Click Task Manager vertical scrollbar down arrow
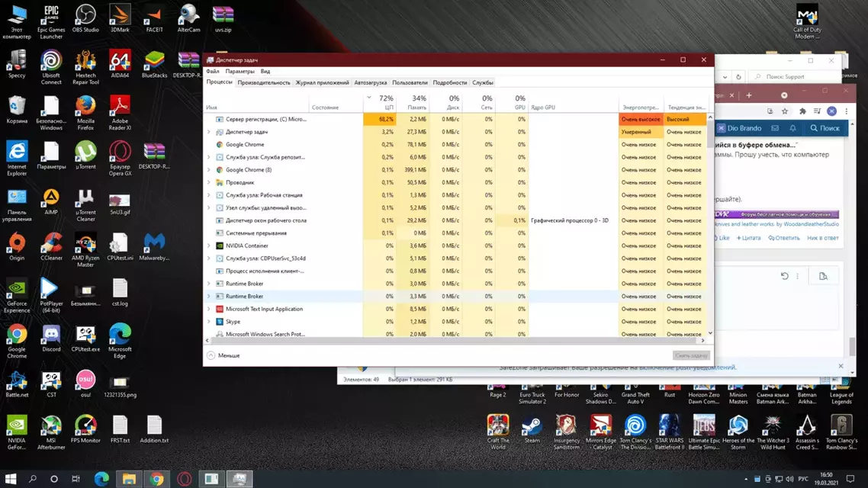Image resolution: width=868 pixels, height=488 pixels. pos(710,334)
